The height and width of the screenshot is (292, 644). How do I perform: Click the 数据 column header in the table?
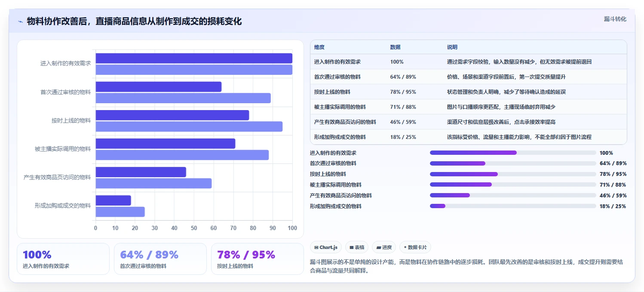click(396, 47)
